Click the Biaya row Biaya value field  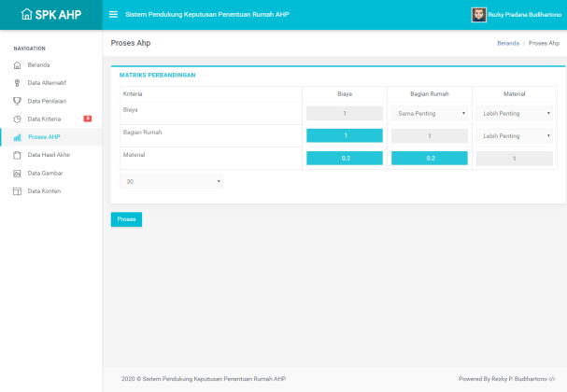pos(345,114)
